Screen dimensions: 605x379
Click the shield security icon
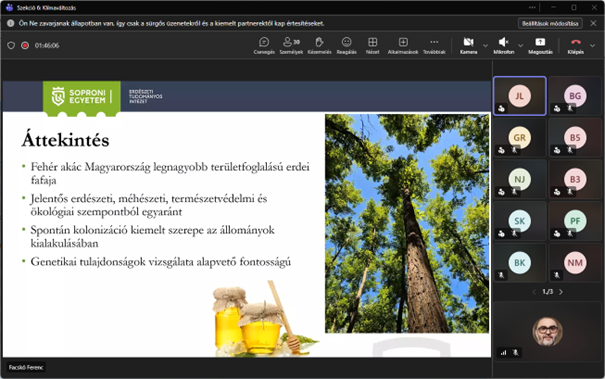[11, 46]
